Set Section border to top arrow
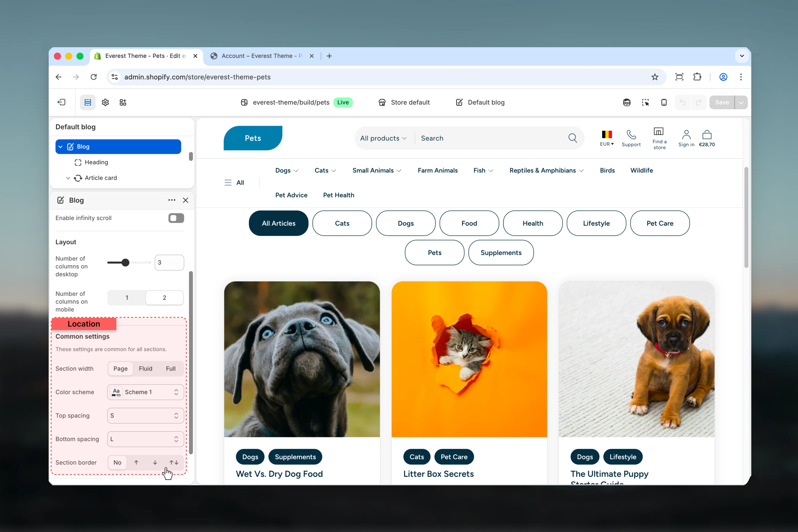The image size is (798, 532). click(136, 463)
